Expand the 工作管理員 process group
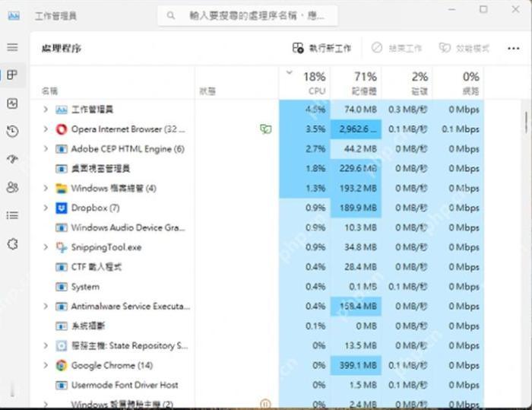 click(46, 110)
